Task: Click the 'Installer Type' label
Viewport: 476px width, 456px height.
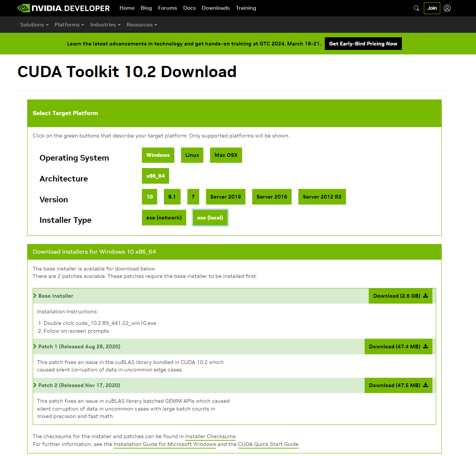Action: (x=66, y=220)
